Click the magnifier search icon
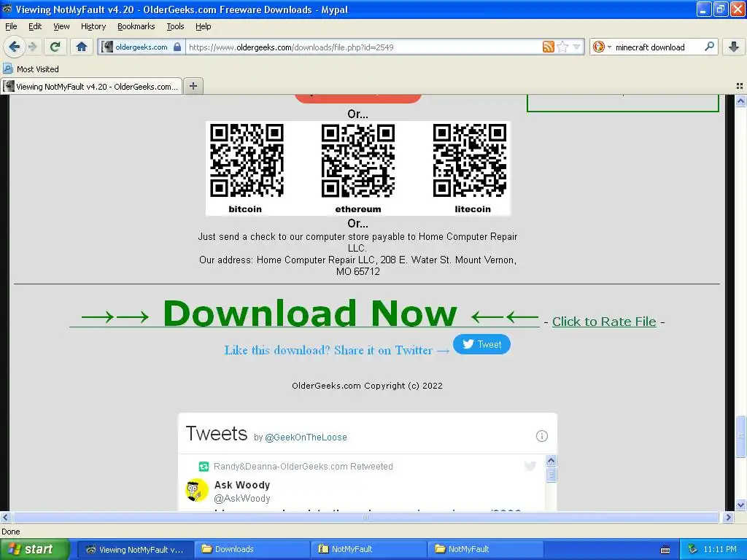The width and height of the screenshot is (747, 560). click(709, 46)
